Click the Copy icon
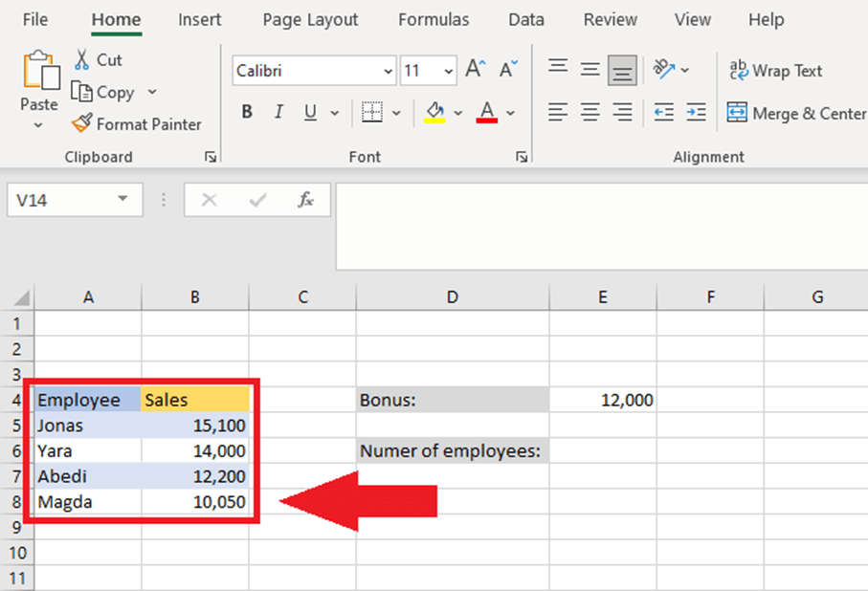Screen dimensions: 868x591 click(81, 92)
